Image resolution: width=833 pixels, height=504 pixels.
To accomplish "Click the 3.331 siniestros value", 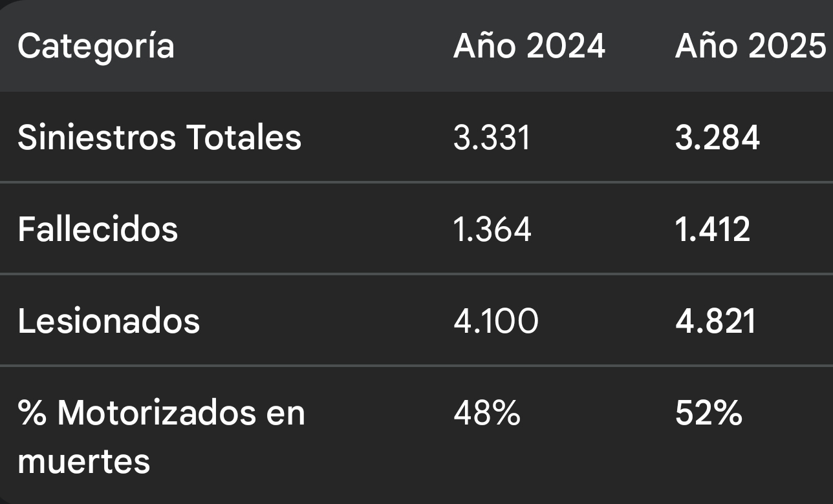I will click(492, 138).
